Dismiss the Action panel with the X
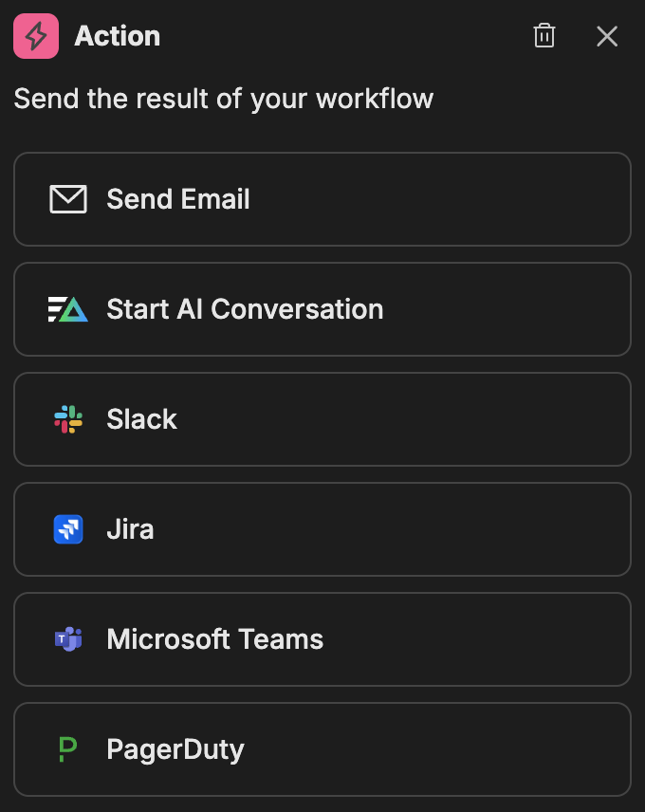Screen dimensions: 645x812 coord(607,36)
